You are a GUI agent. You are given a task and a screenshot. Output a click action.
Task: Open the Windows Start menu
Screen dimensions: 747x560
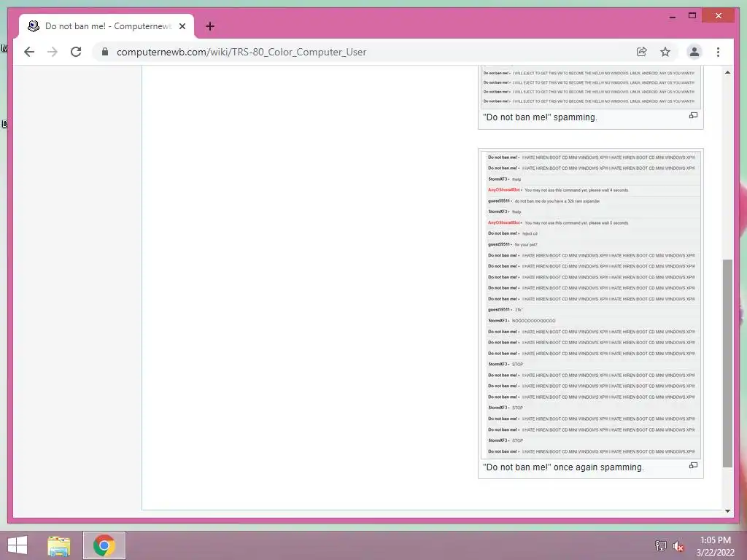18,545
